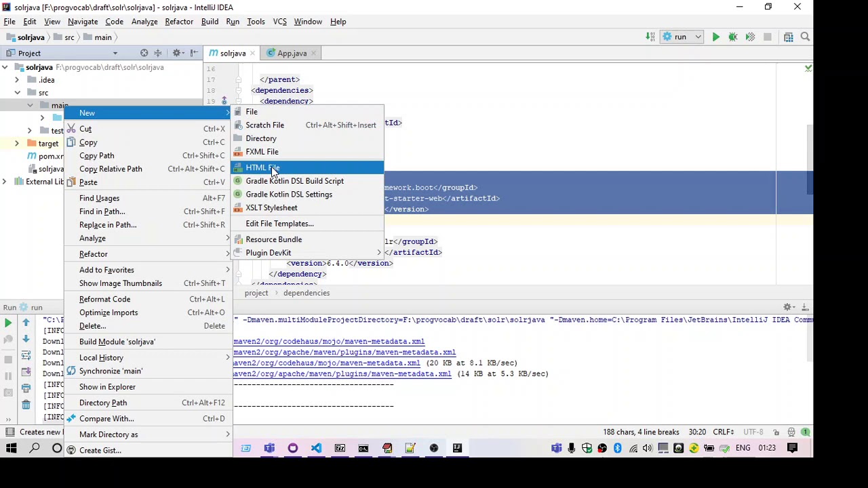Clear all with trash icon in Run panel

[x=26, y=405]
